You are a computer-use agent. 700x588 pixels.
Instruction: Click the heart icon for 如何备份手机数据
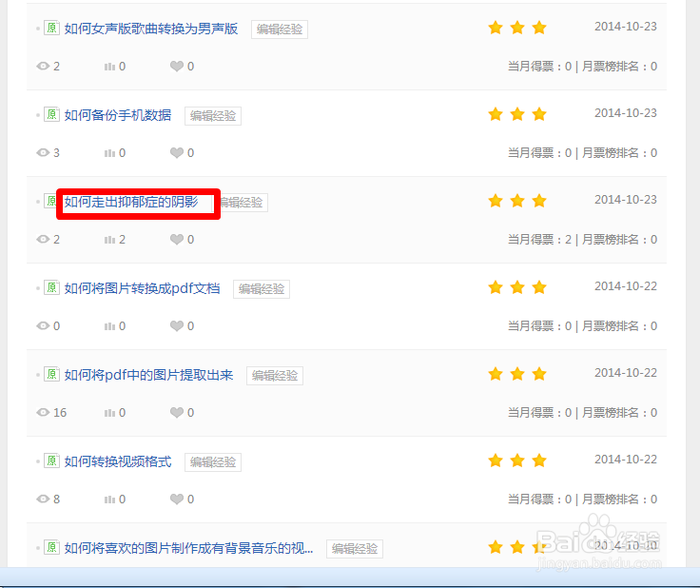(177, 153)
